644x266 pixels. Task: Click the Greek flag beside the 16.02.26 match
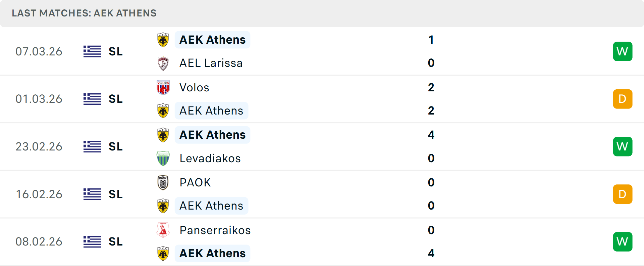pos(92,194)
